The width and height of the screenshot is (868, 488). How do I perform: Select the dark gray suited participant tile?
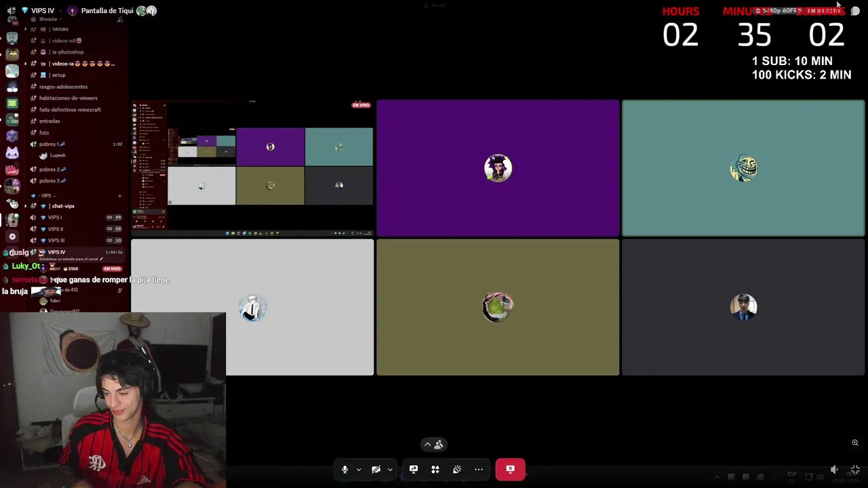743,307
